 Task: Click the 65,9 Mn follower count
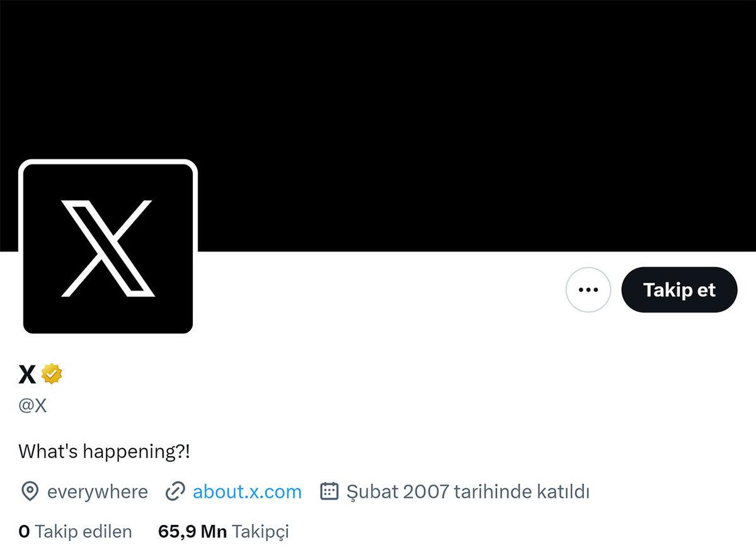[192, 531]
